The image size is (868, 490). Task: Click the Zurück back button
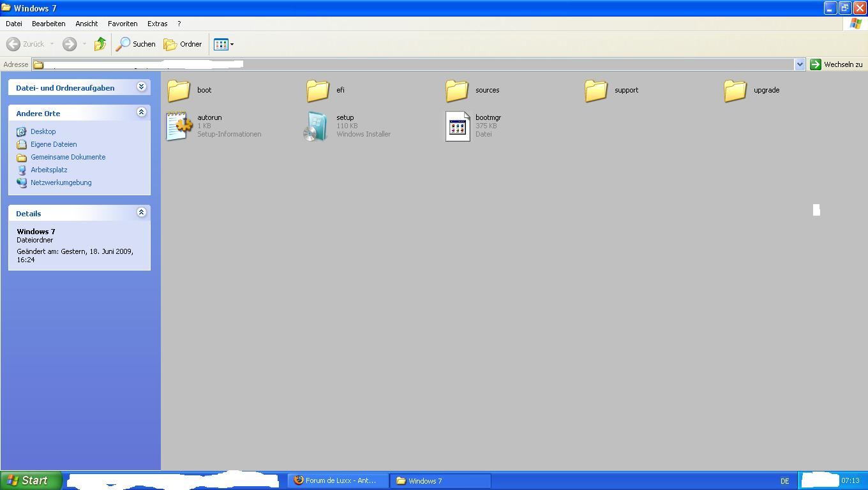26,44
